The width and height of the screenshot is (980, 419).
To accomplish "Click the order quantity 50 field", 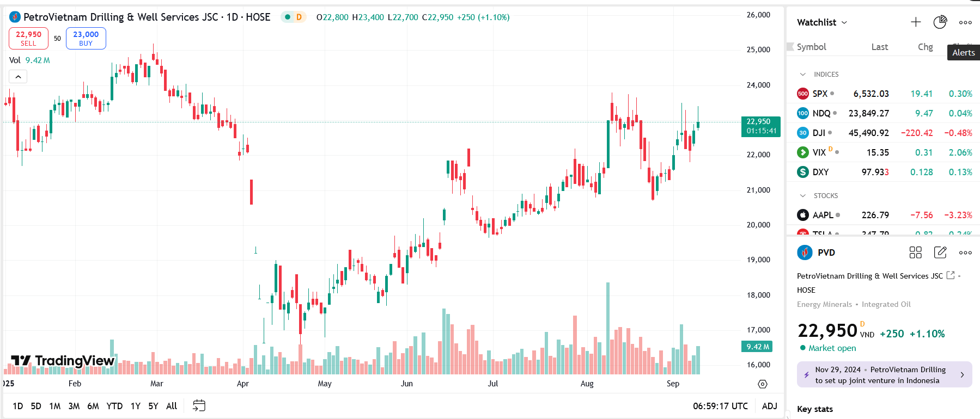I will [57, 39].
